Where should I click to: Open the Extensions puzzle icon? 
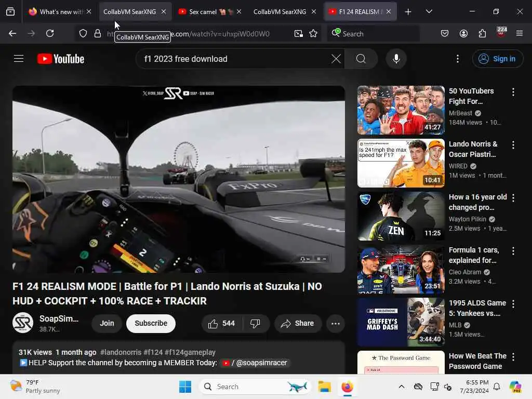(482, 33)
